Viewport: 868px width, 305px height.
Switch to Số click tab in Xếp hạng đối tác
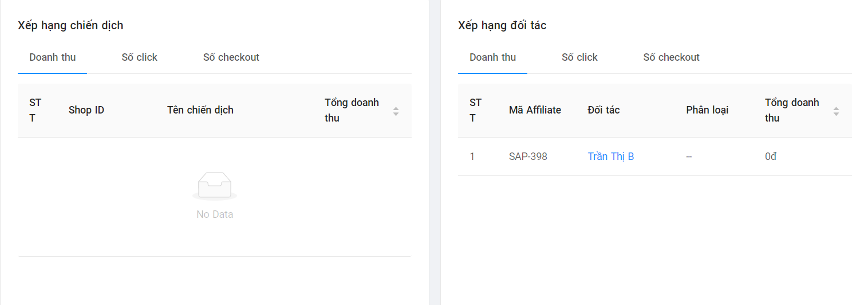tap(579, 57)
